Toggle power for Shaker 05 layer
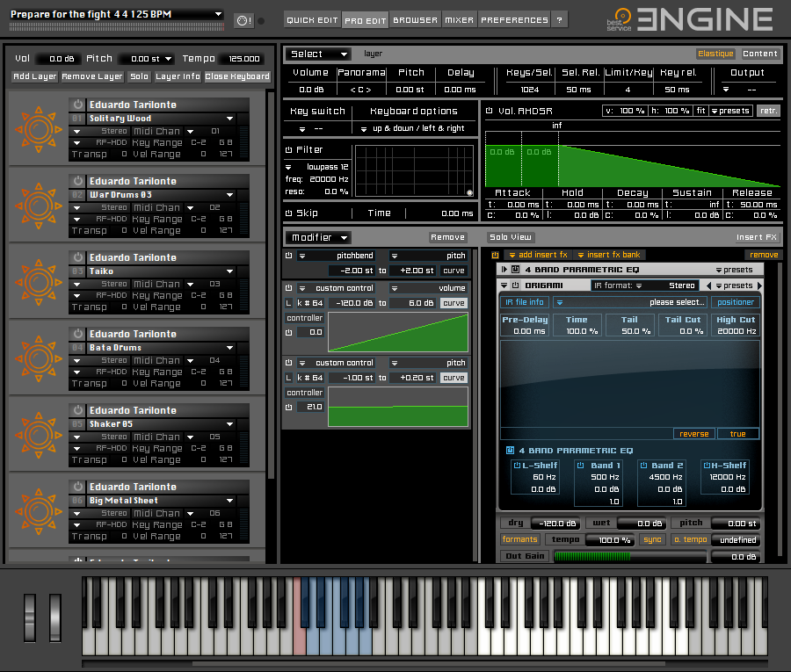Viewport: 791px width, 672px height. pyautogui.click(x=77, y=410)
